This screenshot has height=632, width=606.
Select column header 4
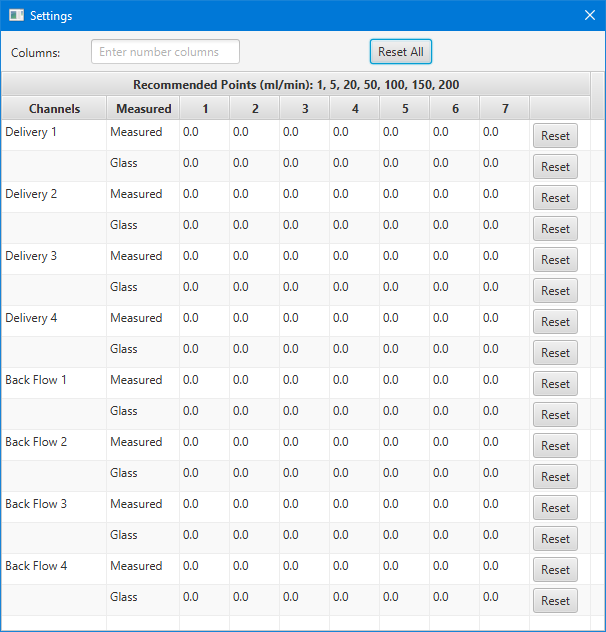coord(355,108)
